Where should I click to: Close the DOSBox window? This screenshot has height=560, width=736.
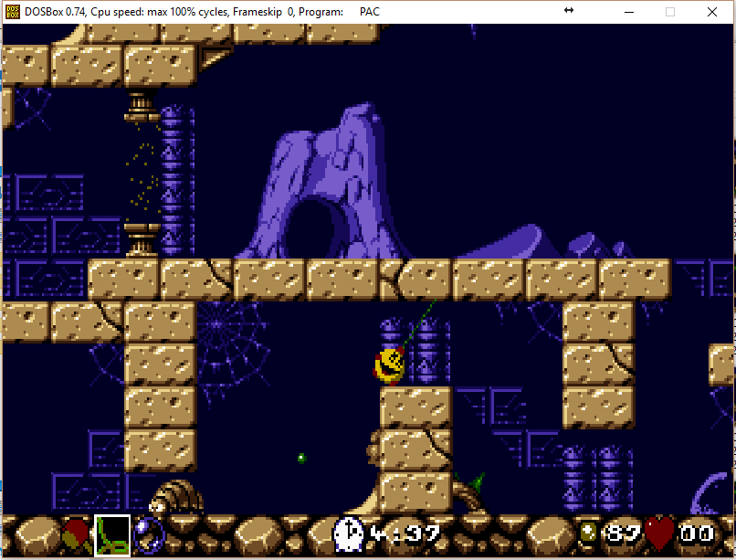click(712, 12)
